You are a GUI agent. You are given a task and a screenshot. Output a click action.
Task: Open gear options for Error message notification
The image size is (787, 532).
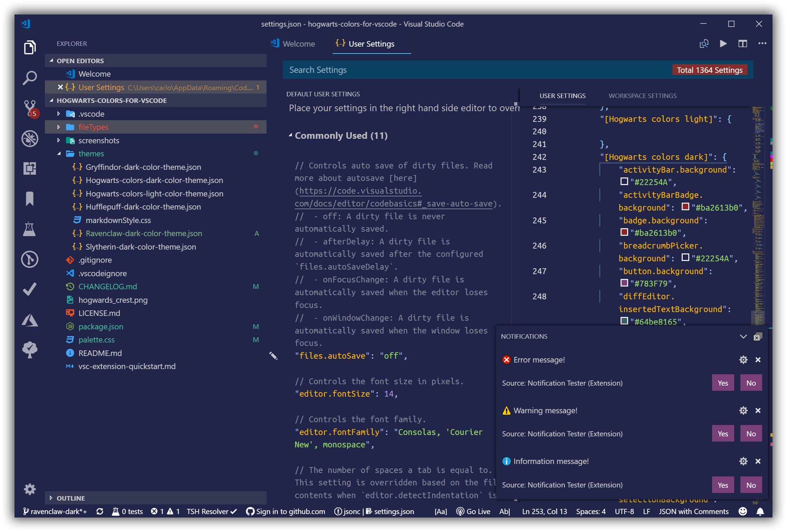click(x=743, y=360)
